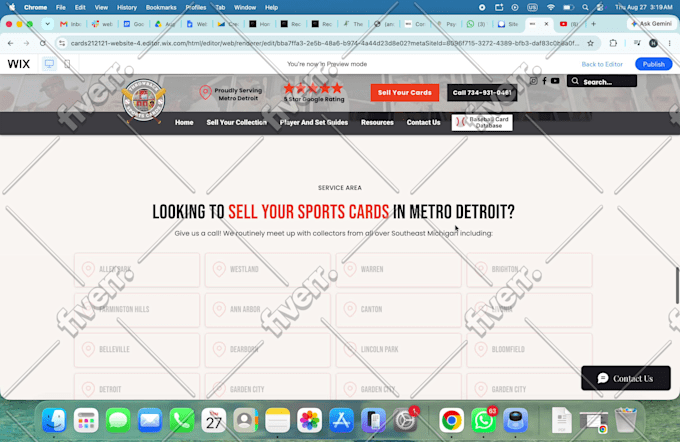Click the Throwback Sports Cards logo

tap(144, 100)
